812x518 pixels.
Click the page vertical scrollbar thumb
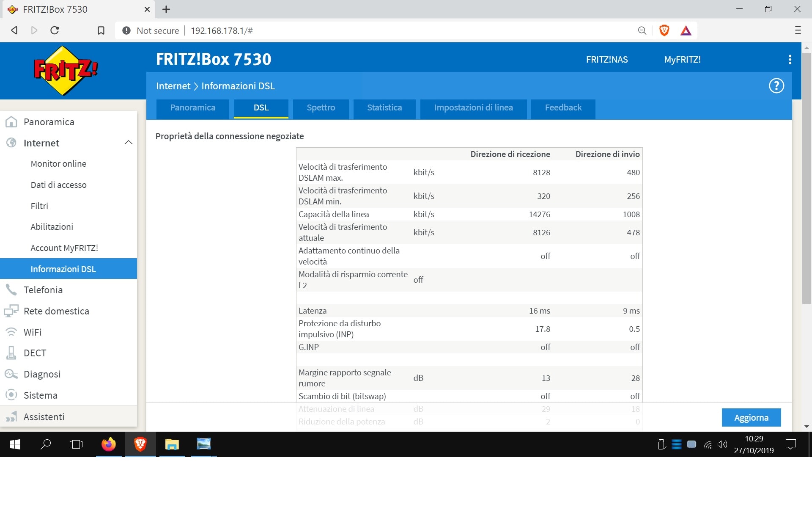807,178
